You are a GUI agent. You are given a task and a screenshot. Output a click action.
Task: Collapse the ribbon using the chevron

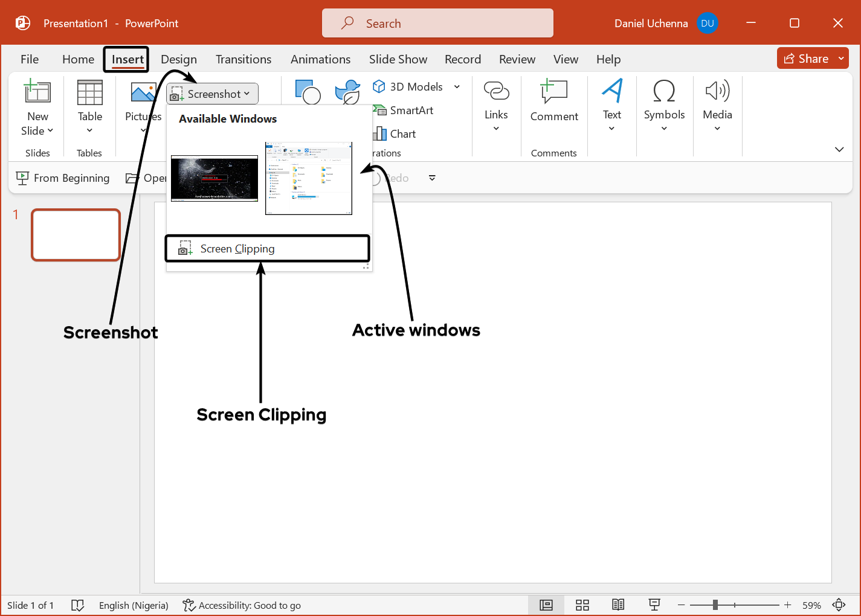(x=839, y=149)
